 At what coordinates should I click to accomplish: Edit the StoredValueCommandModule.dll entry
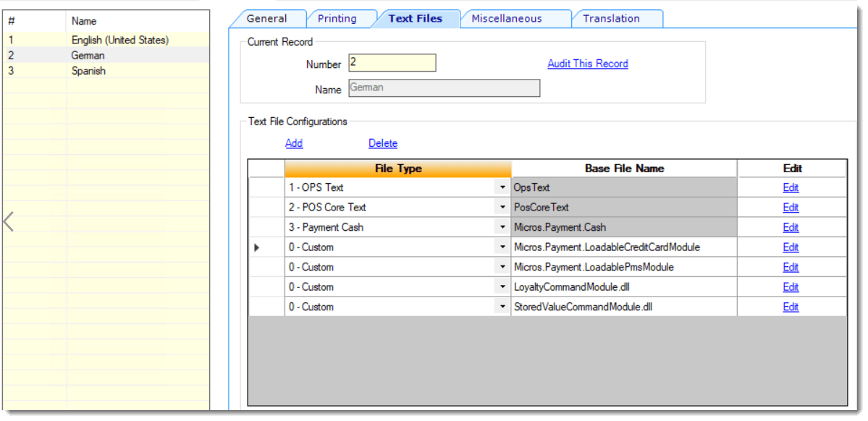(791, 307)
